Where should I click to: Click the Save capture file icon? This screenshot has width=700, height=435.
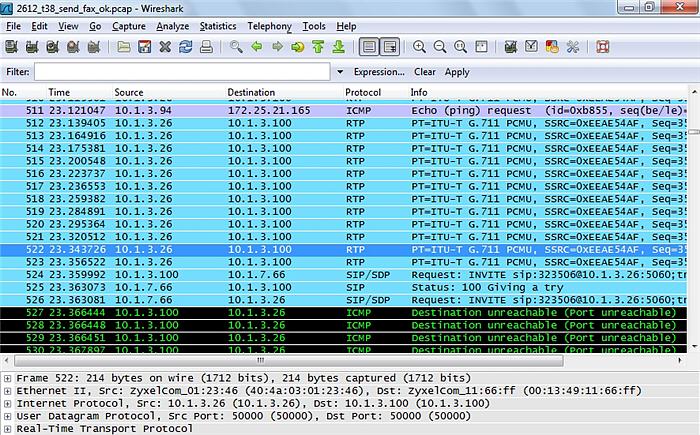144,47
